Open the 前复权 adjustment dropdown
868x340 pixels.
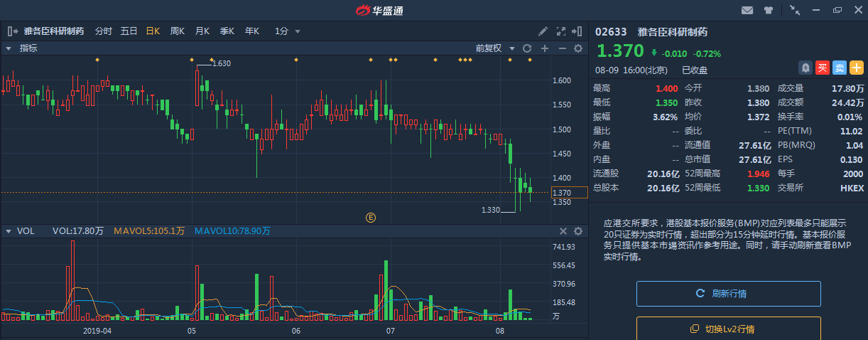494,48
